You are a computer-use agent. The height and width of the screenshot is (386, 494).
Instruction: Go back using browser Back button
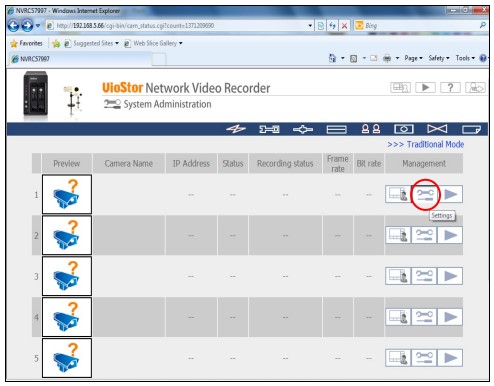click(x=13, y=25)
